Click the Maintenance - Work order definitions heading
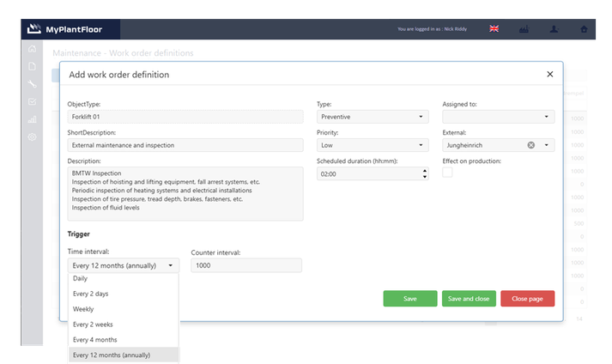Screen dimensions: 612x364 click(x=123, y=52)
